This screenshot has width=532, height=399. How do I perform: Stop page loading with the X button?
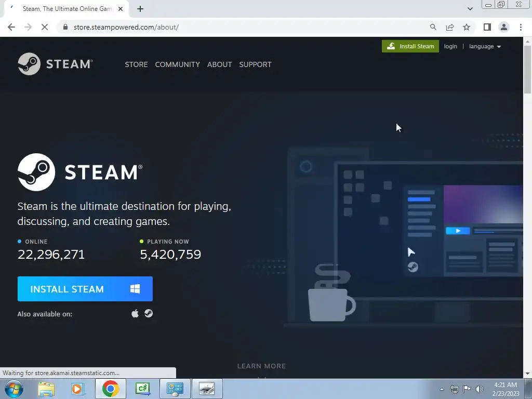click(45, 27)
